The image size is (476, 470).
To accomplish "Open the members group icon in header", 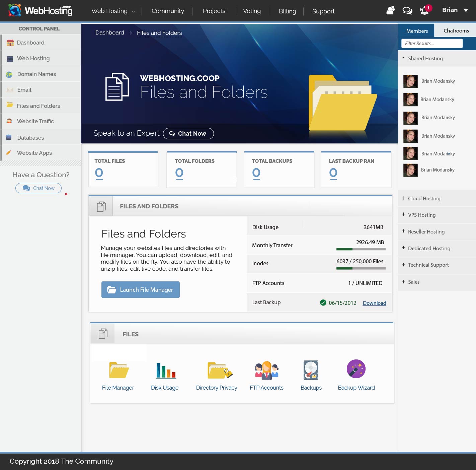I will [391, 10].
